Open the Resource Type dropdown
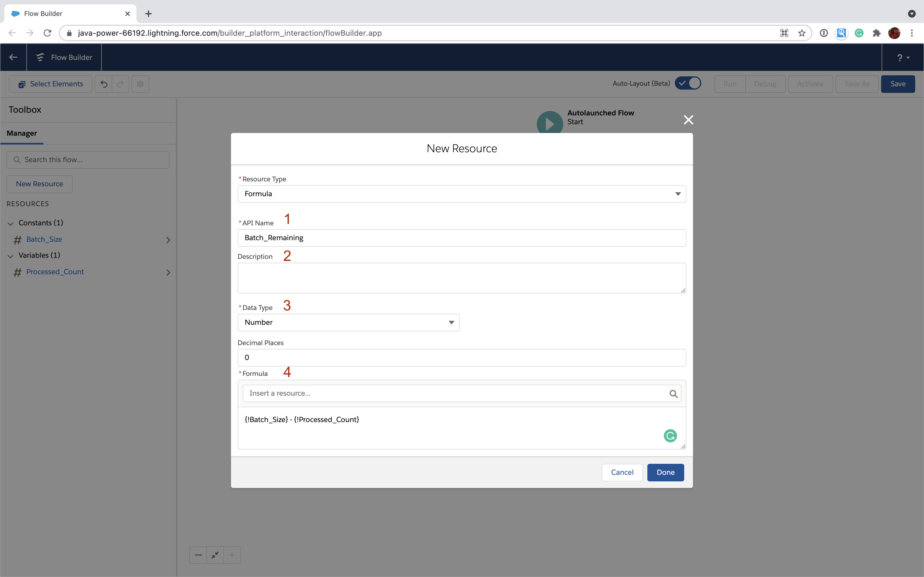This screenshot has width=924, height=577. tap(462, 193)
